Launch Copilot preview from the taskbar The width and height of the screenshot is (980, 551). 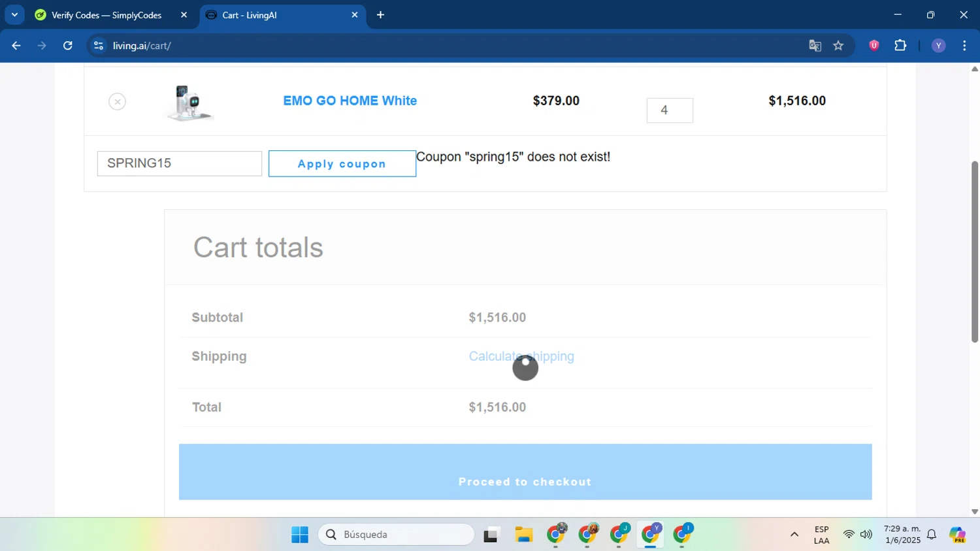(x=958, y=535)
